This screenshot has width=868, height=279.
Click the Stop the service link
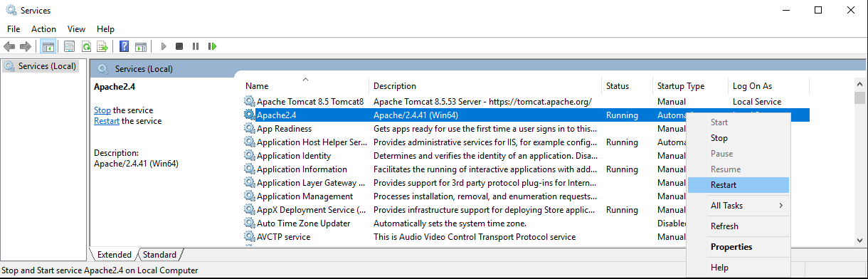click(x=102, y=110)
